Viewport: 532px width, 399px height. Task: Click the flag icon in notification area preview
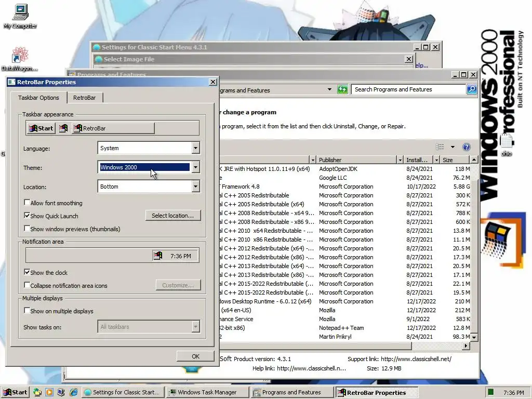click(x=158, y=256)
